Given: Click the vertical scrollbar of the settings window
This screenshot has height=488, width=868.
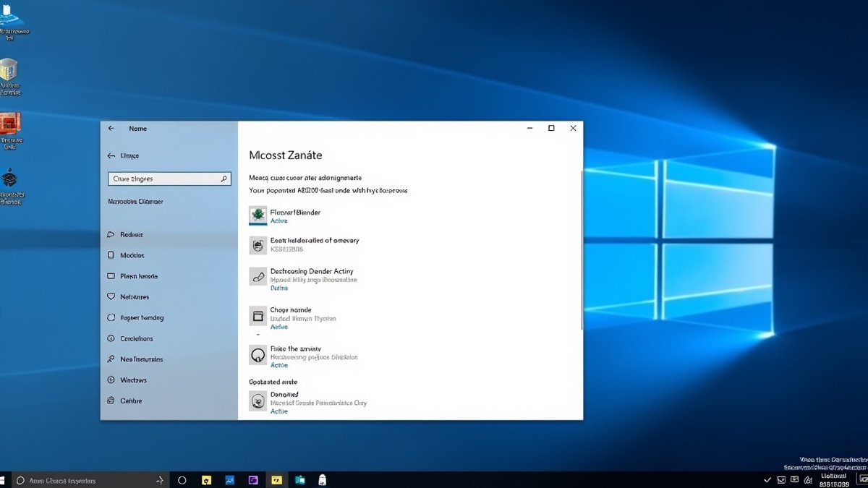Looking at the screenshot, I should (x=582, y=249).
